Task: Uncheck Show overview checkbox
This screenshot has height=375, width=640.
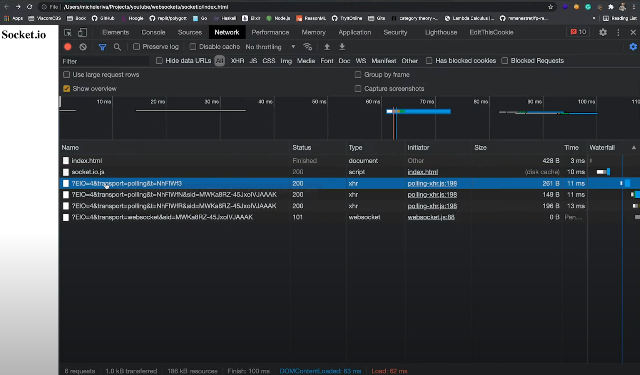Action: [67, 89]
